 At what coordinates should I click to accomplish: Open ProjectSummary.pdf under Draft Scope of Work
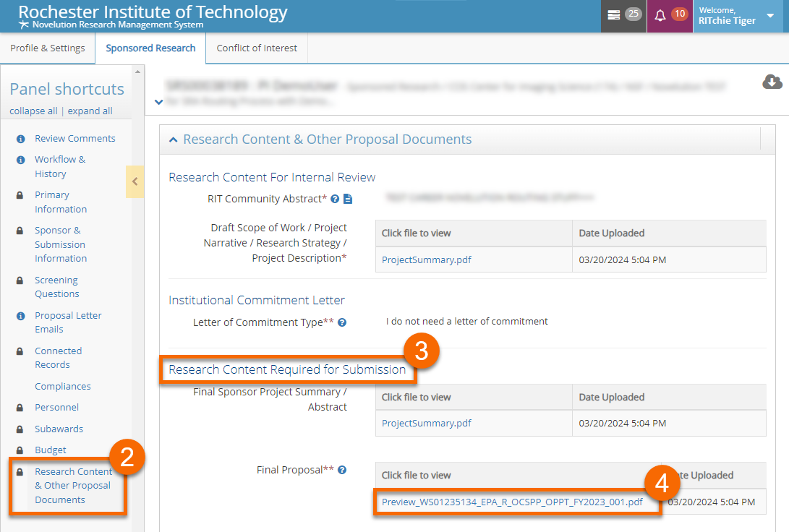click(426, 259)
